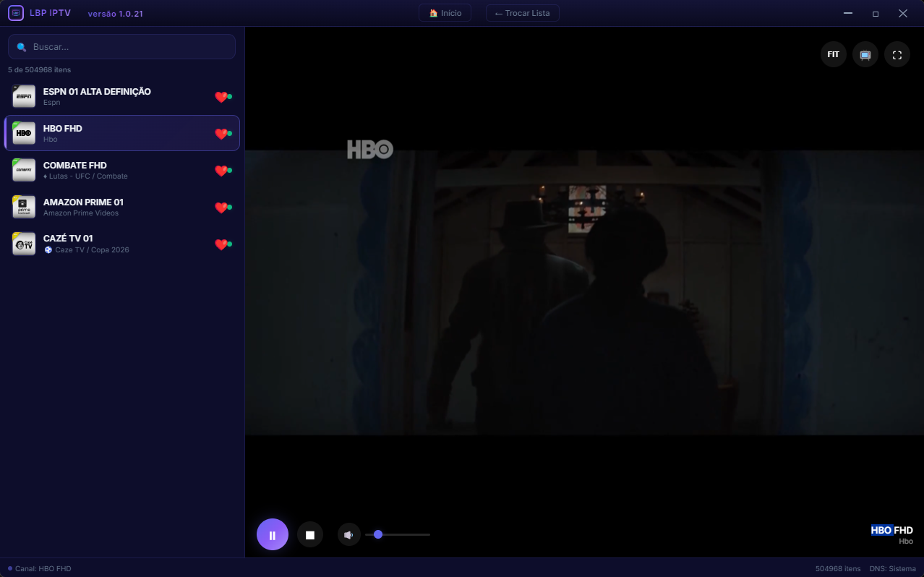Image resolution: width=924 pixels, height=577 pixels.
Task: Focus the Buscar search field
Action: pos(121,46)
